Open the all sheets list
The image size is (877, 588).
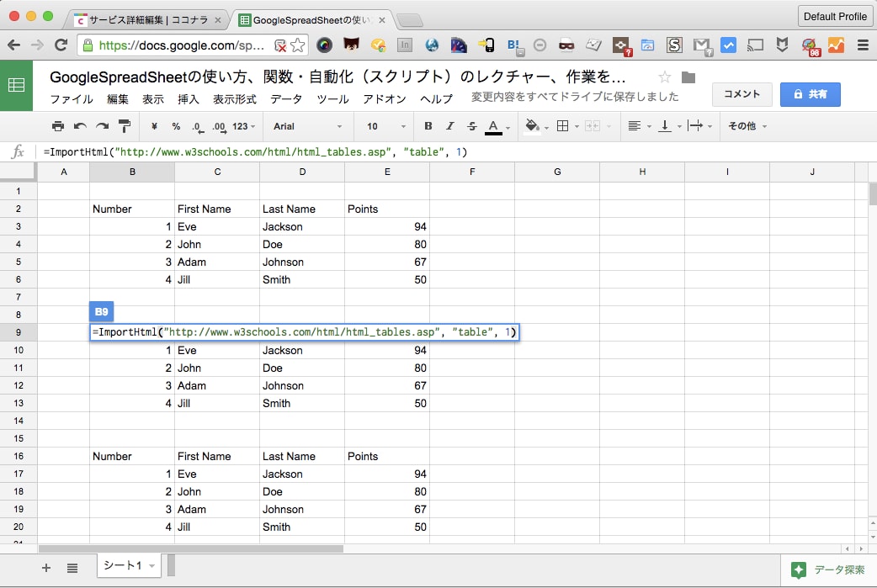point(72,568)
